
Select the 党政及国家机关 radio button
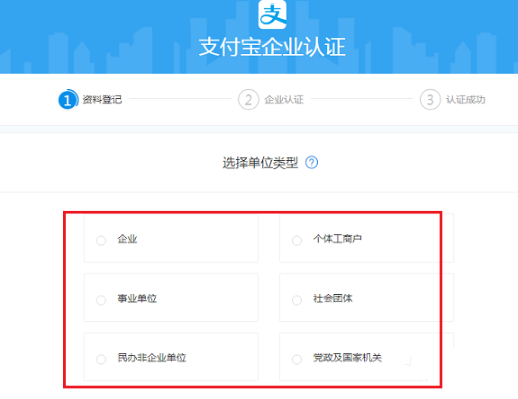click(x=297, y=359)
